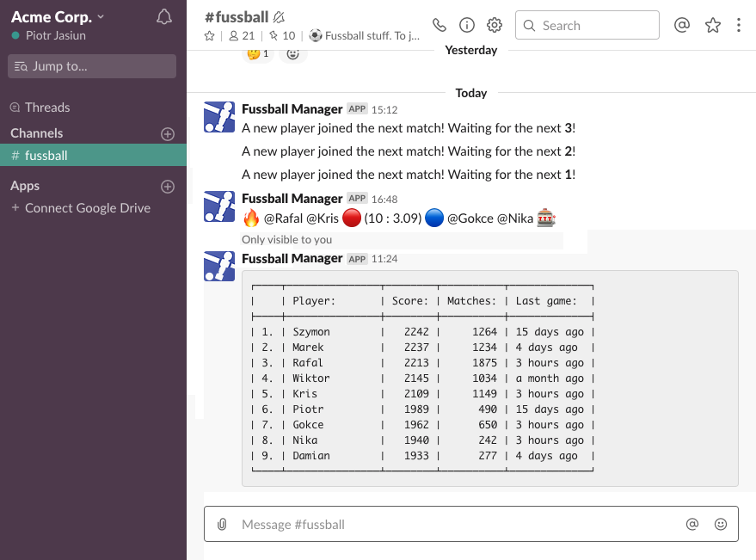Show mentions and reactions via header @ icon
Viewport: 756px width, 560px height.
(x=682, y=25)
